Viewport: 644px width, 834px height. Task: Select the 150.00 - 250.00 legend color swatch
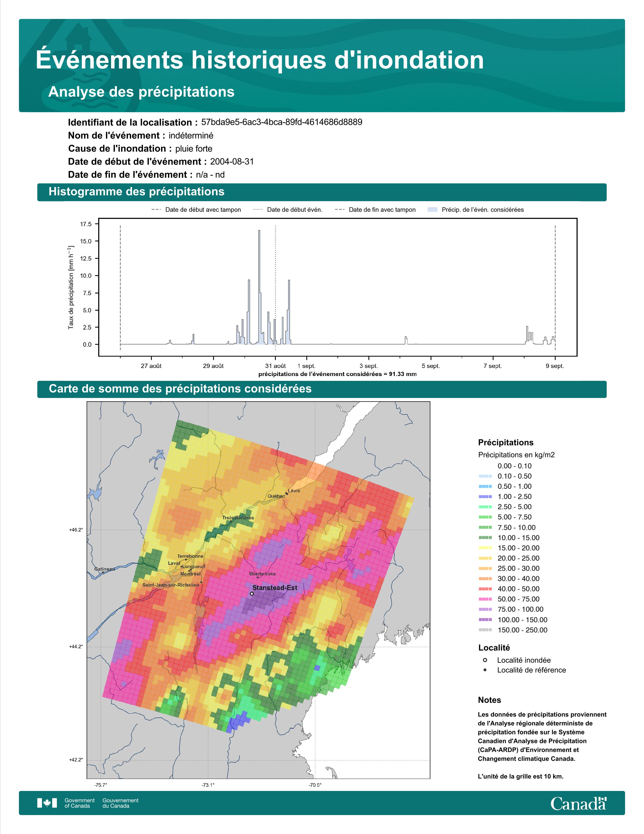click(x=485, y=630)
